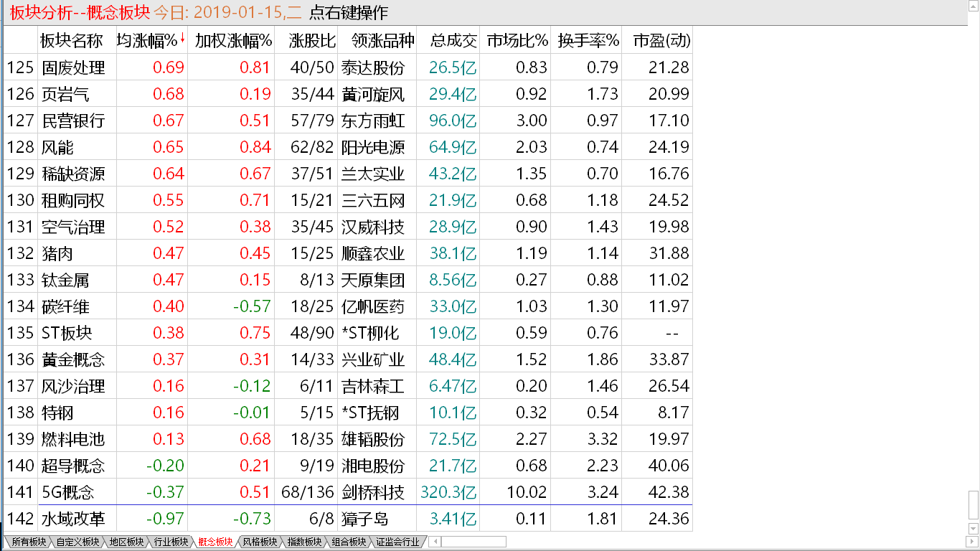Click leading stock 泰达股份

click(373, 67)
